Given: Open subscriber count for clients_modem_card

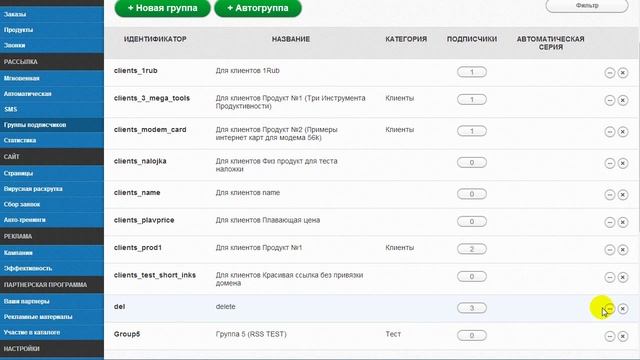Looking at the screenshot, I should pos(472,131).
